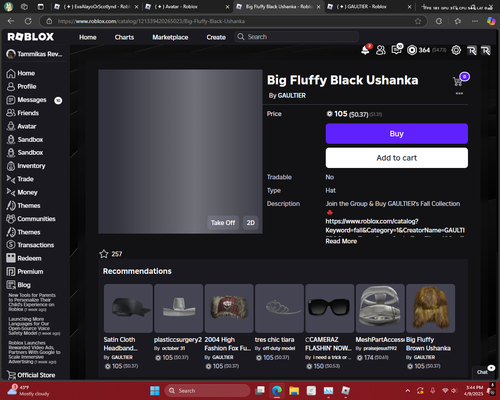Click the Add to cart button

click(397, 158)
